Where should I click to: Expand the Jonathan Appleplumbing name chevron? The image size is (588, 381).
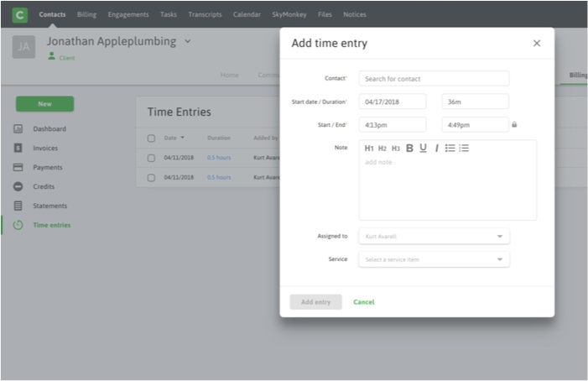188,41
